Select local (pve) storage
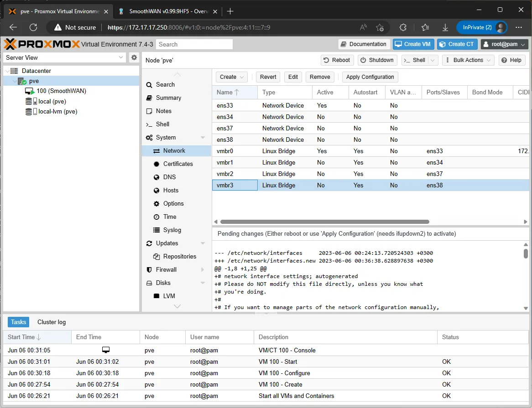Screen dimensions: 532x408 [x=52, y=101]
